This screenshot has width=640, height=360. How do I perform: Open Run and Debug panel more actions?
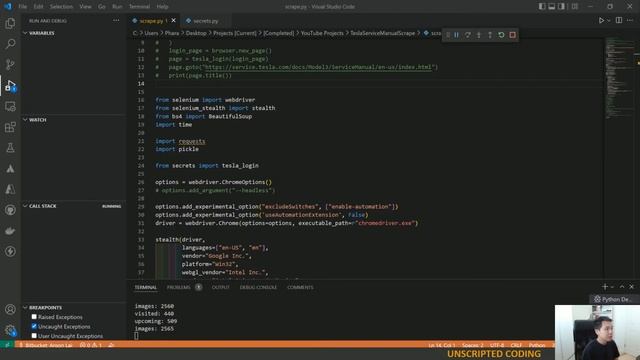pyautogui.click(x=116, y=20)
